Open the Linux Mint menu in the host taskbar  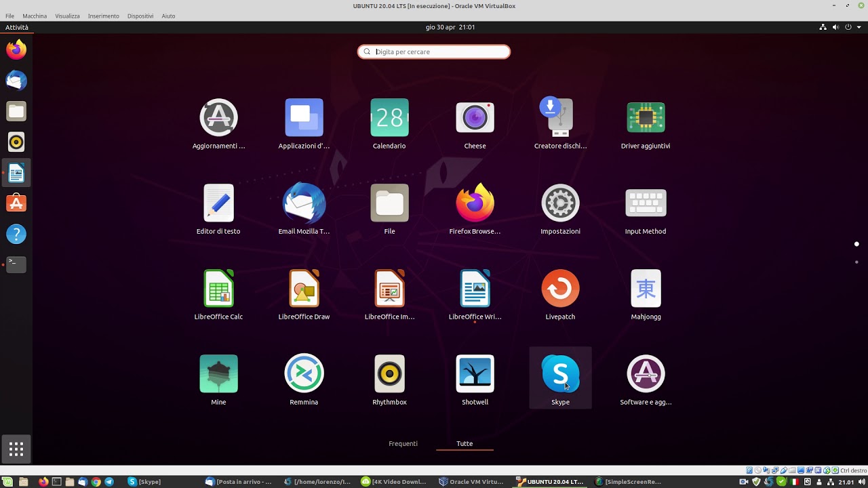(x=8, y=482)
